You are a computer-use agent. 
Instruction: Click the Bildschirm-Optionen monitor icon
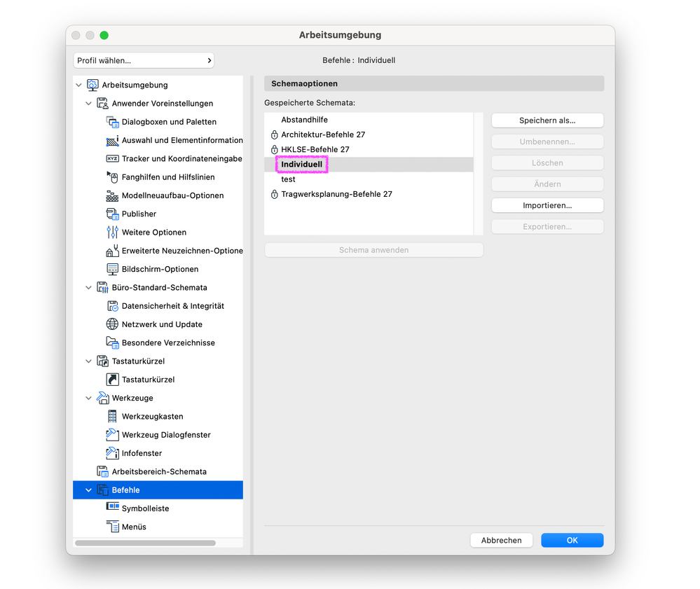coord(113,270)
